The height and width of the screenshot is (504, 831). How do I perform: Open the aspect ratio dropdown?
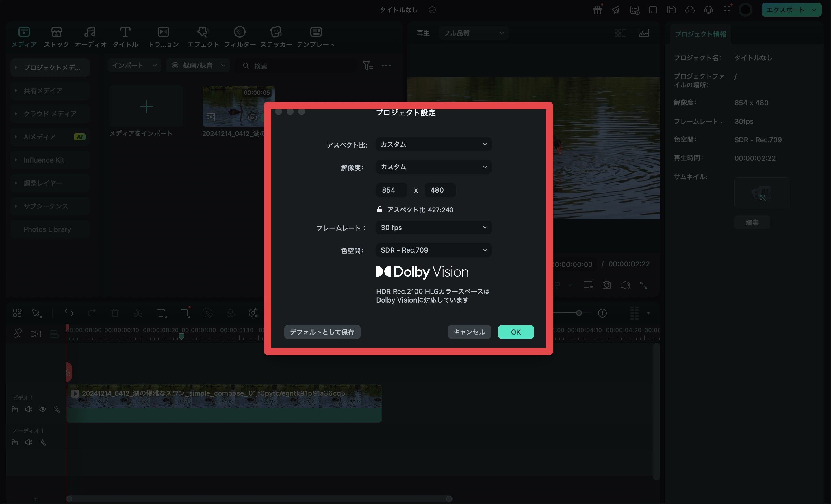point(434,144)
